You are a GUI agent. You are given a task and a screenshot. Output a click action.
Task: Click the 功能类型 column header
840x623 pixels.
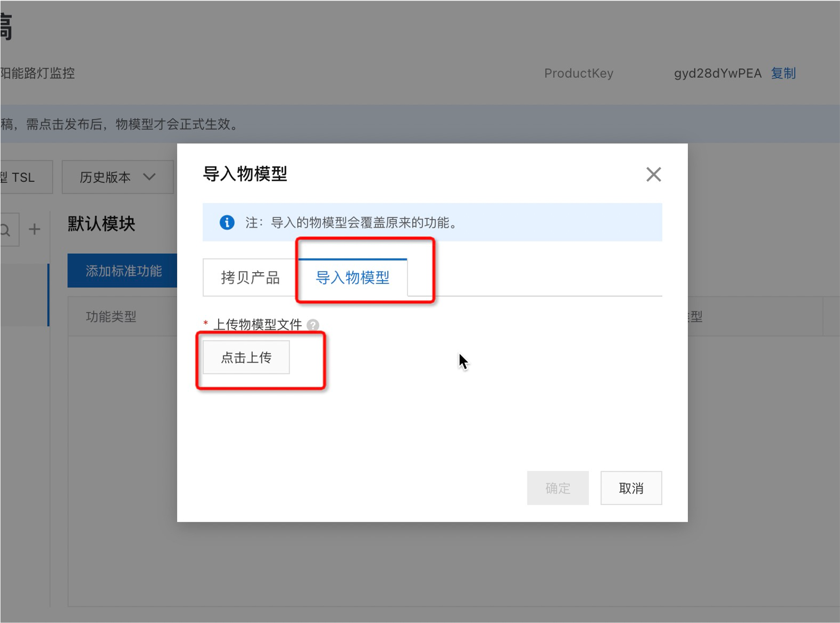[111, 317]
